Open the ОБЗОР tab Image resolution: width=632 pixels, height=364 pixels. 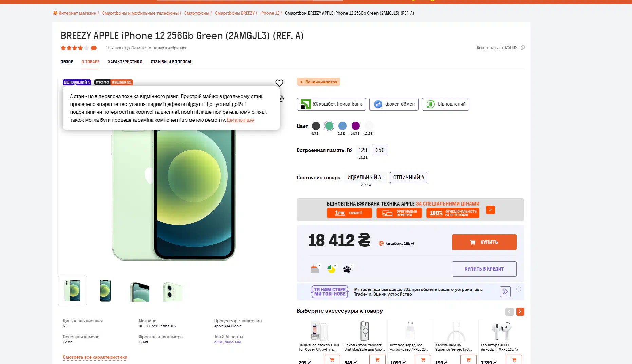tap(67, 62)
